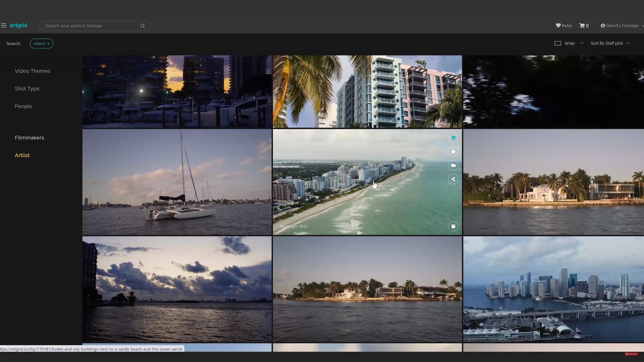
Task: Open the shopping cart in header
Action: 583,26
